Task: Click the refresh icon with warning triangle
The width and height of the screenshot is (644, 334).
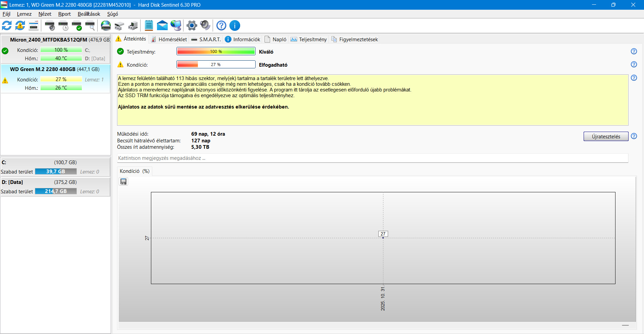Action: click(20, 25)
